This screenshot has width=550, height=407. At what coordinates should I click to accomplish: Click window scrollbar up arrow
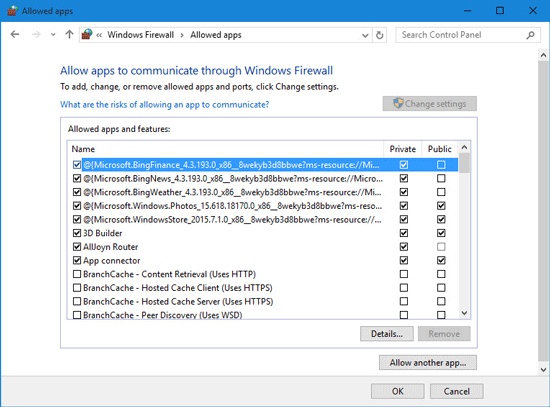coord(543,55)
